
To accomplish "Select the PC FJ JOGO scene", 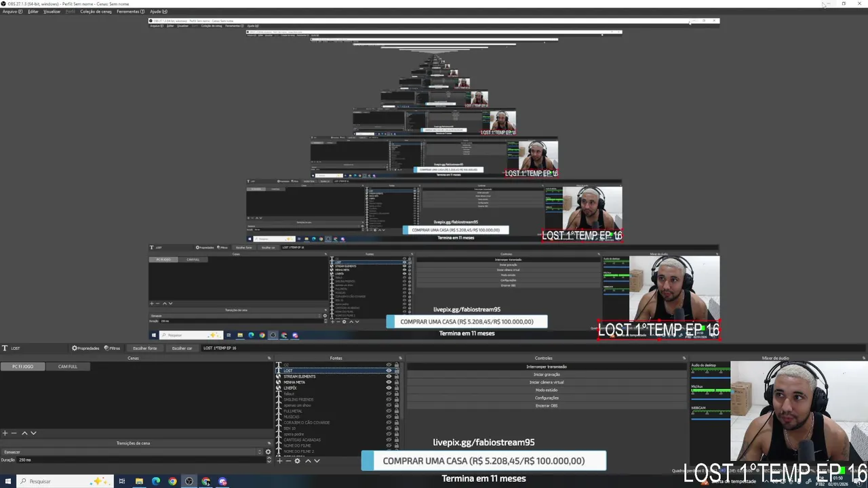I will 22,367.
